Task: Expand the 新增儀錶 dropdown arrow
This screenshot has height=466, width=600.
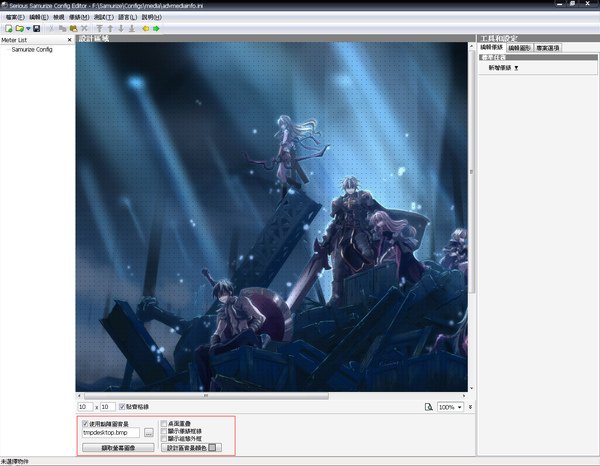Action: pos(516,68)
